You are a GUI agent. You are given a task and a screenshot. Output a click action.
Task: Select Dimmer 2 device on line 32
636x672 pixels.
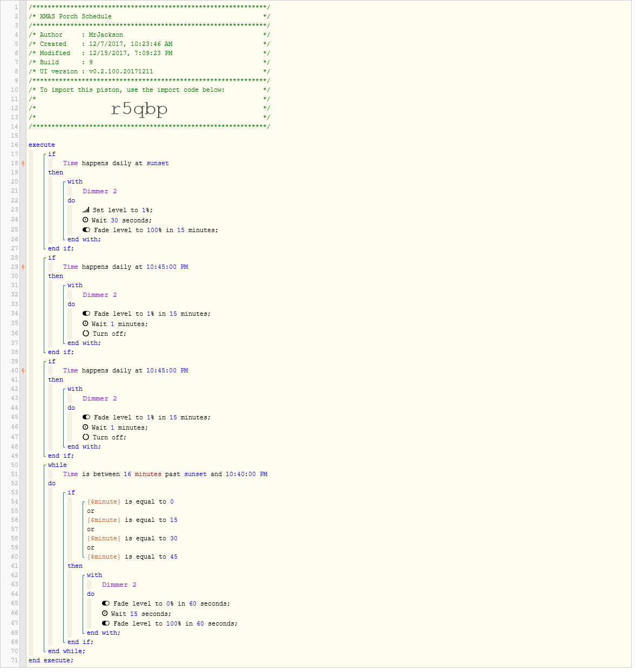pyautogui.click(x=99, y=295)
